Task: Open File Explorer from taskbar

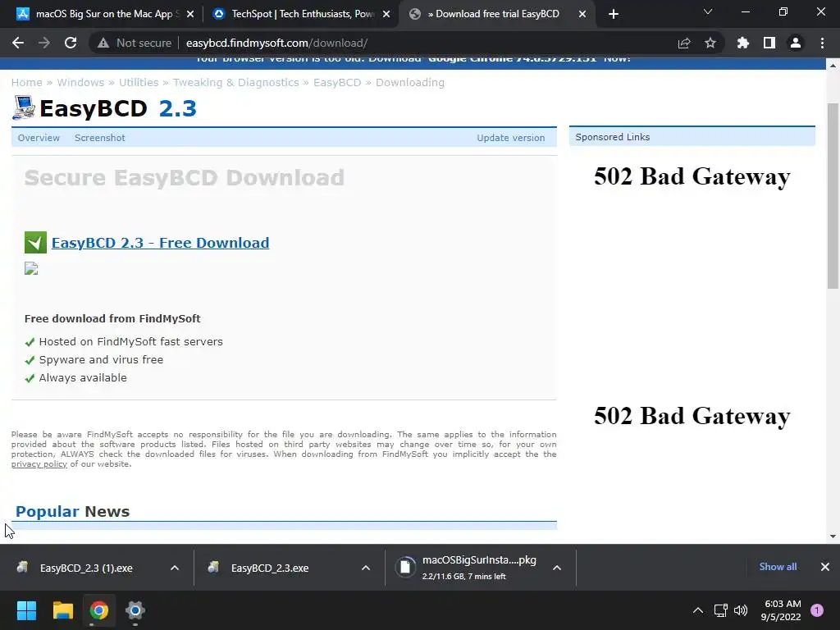Action: click(62, 610)
